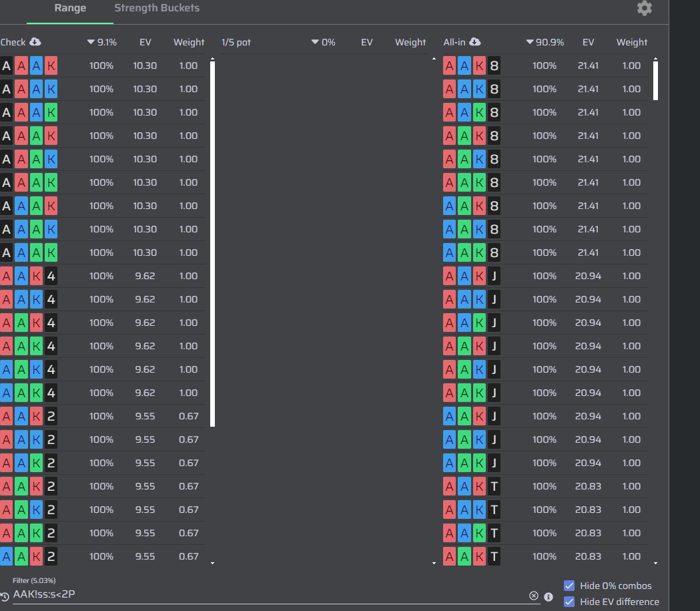Switch to the Range tab

click(70, 8)
